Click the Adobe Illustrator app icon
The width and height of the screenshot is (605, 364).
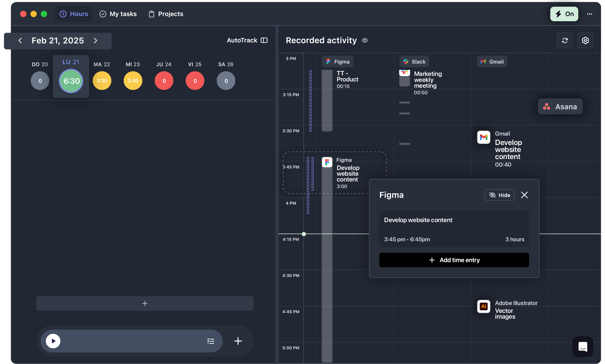coord(483,306)
